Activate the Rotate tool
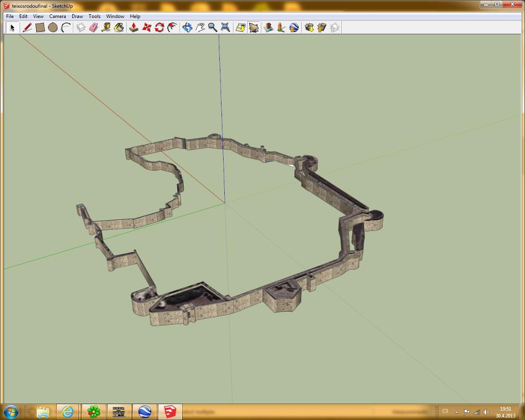525x420 pixels. (x=159, y=27)
